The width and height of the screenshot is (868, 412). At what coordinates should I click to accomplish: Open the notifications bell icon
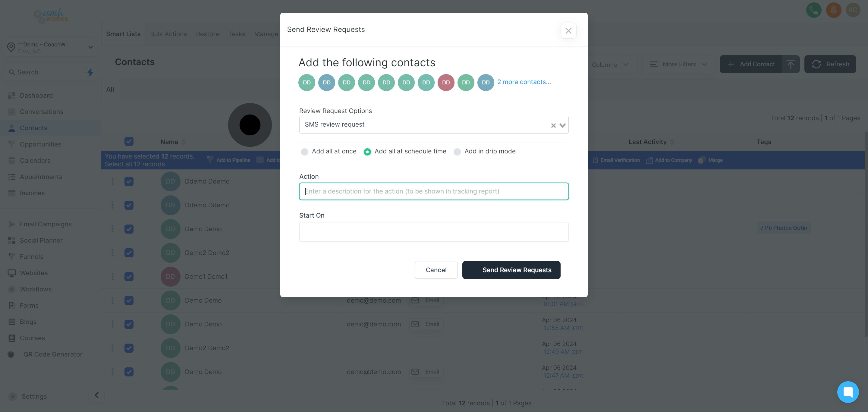[833, 10]
